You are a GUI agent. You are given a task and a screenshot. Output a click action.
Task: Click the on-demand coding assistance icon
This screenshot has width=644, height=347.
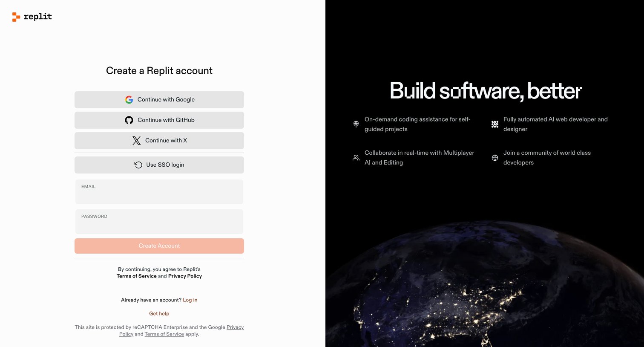[x=356, y=124]
